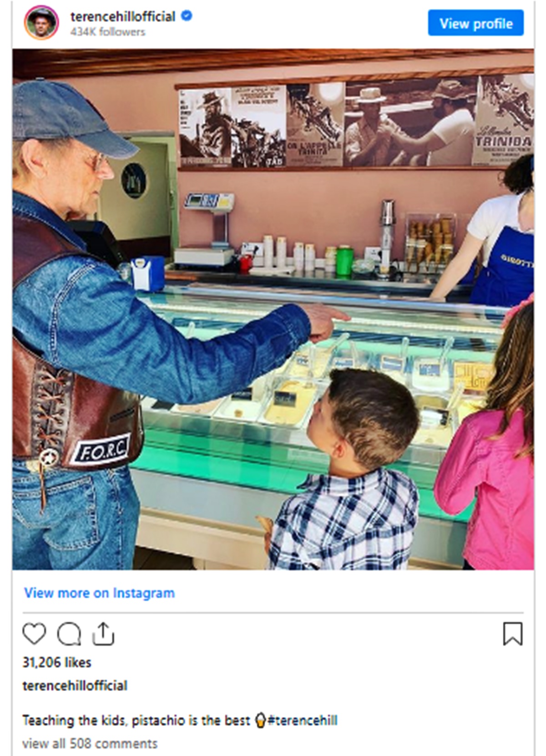Follow the #terencehill hashtag link
Screen dimensions: 546x756
click(x=303, y=721)
